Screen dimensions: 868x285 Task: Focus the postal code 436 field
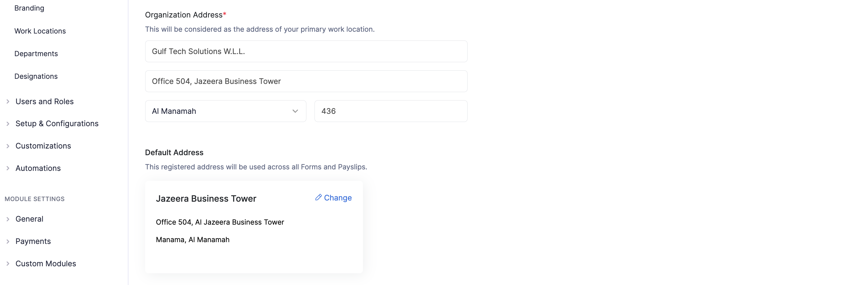coord(390,111)
